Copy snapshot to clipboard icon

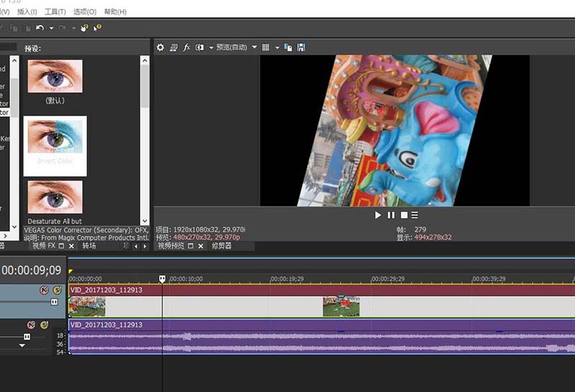coord(288,47)
